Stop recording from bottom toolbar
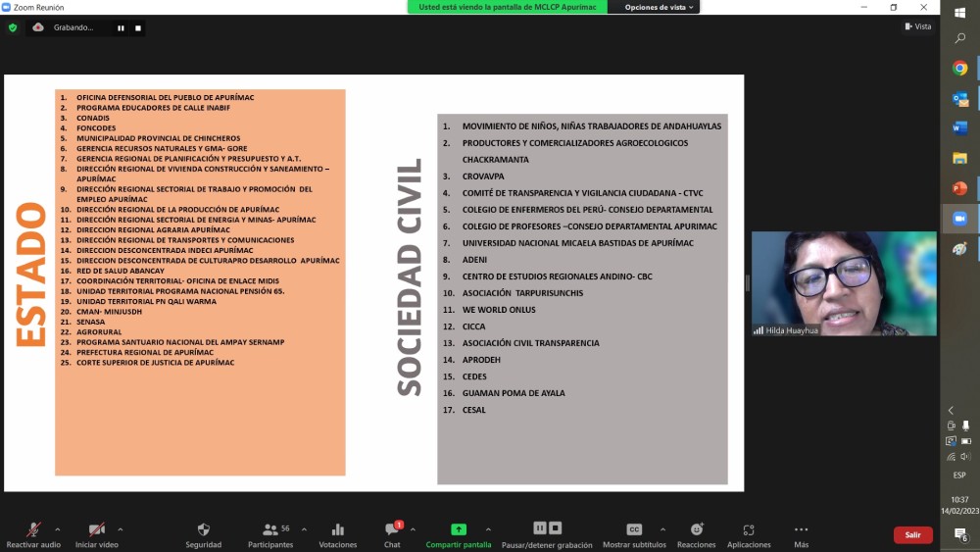 pos(556,527)
